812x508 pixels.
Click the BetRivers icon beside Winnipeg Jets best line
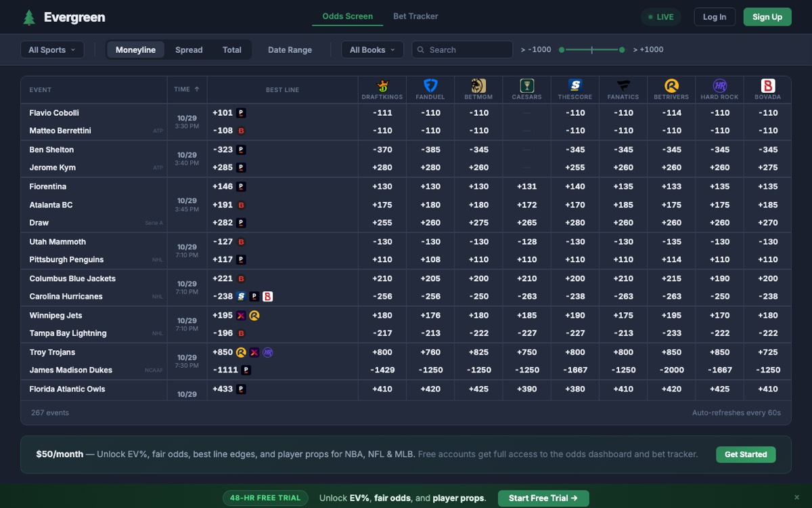coord(254,316)
